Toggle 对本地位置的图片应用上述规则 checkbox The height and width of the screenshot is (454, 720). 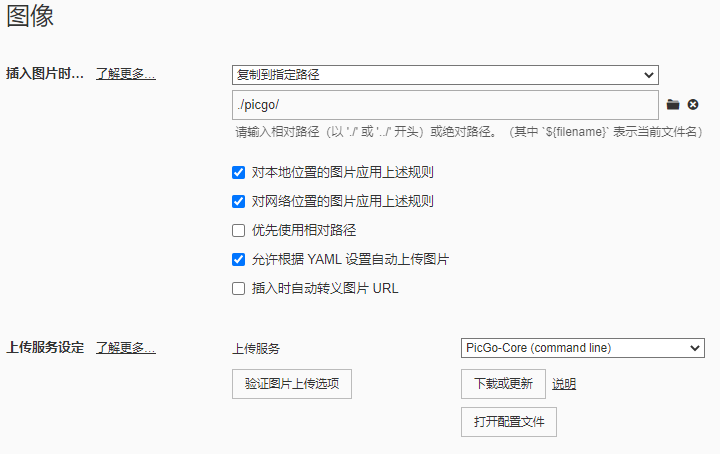(238, 173)
